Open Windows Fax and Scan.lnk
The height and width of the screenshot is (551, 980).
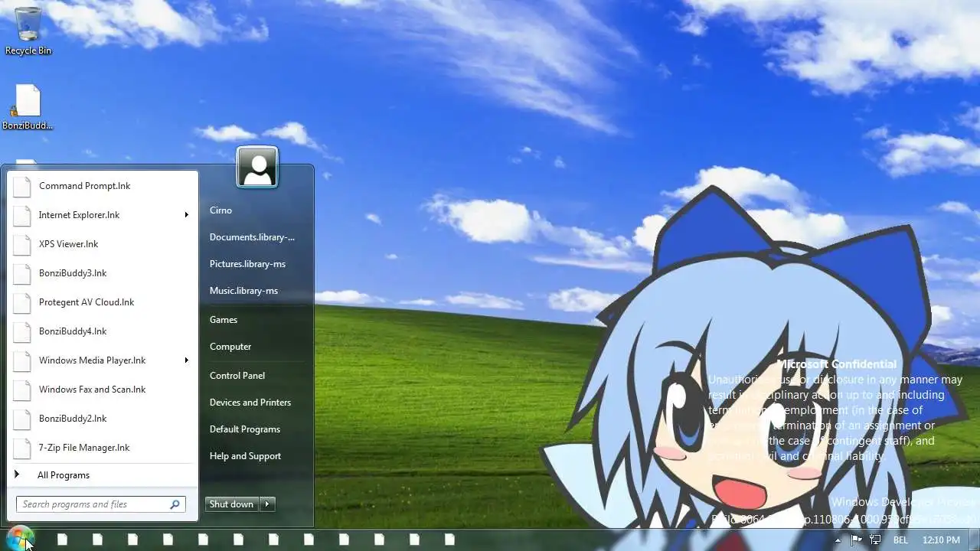pyautogui.click(x=103, y=390)
